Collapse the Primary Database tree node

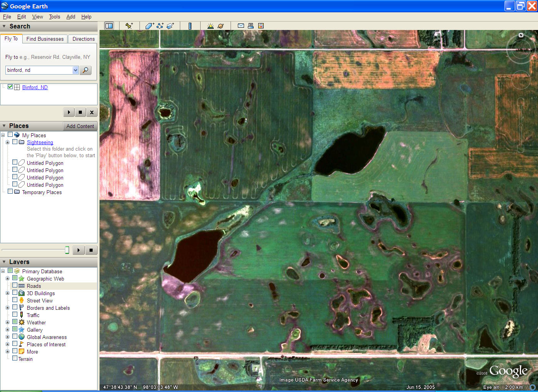(x=3, y=271)
